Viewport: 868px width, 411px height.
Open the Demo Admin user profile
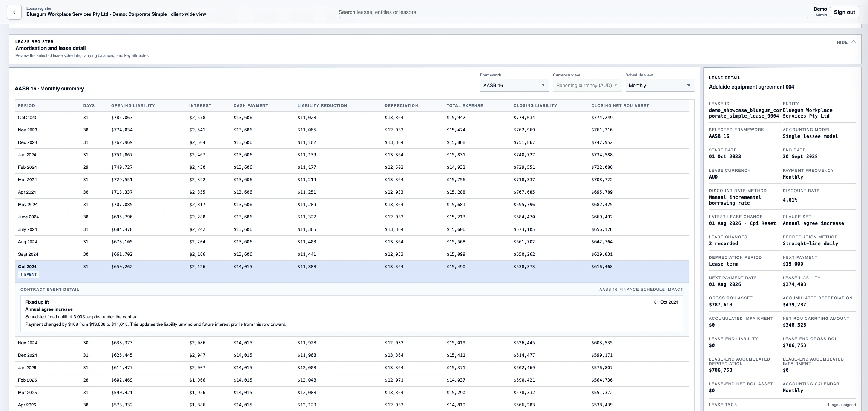click(x=820, y=12)
